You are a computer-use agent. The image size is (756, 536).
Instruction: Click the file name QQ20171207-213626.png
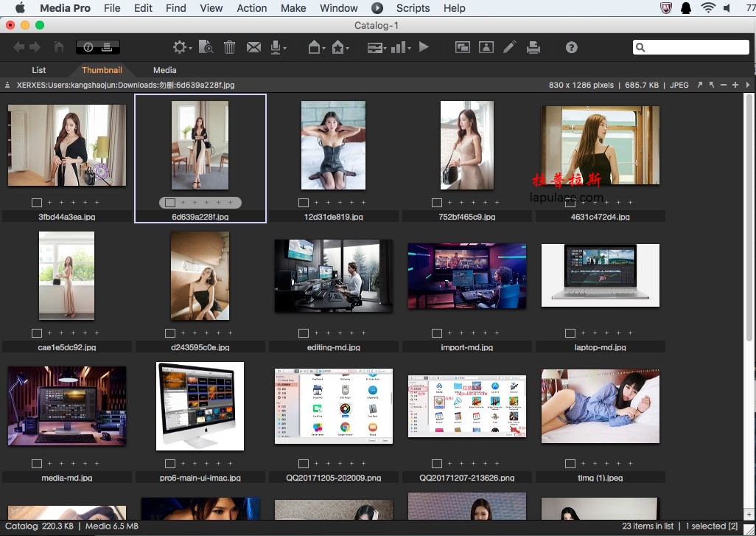coord(466,478)
